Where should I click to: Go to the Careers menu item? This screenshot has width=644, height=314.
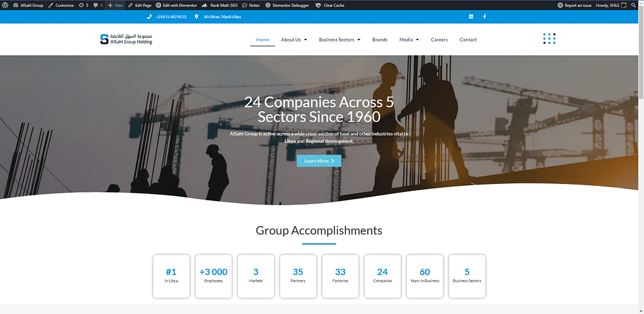[439, 40]
